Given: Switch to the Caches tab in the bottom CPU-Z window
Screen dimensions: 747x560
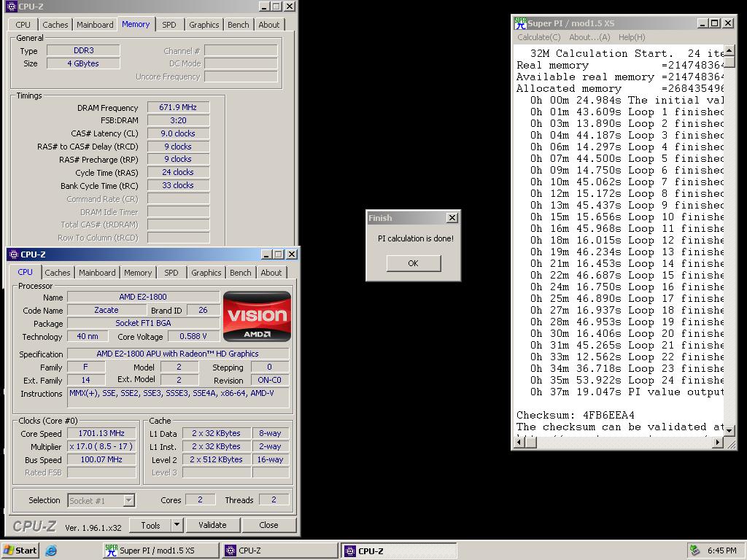Looking at the screenshot, I should point(58,273).
